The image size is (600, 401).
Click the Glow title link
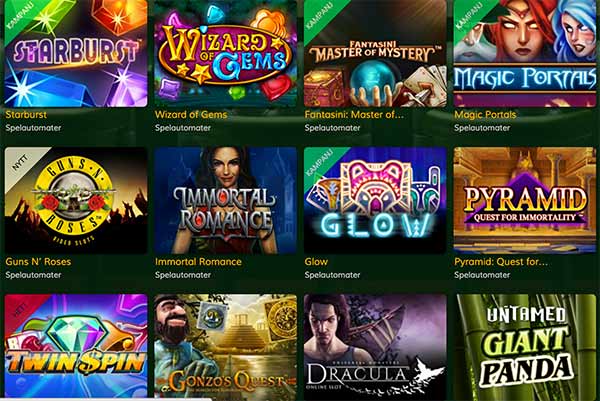(316, 262)
